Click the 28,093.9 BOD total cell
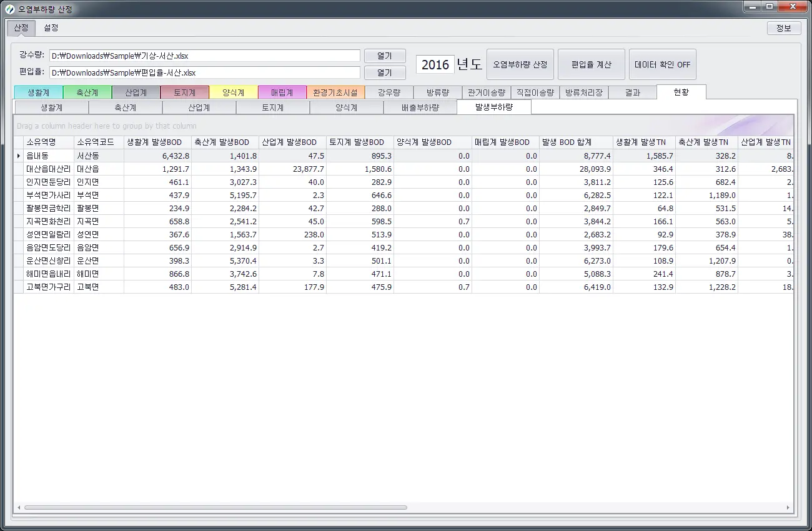Screen dimensions: 812x531 576,169
